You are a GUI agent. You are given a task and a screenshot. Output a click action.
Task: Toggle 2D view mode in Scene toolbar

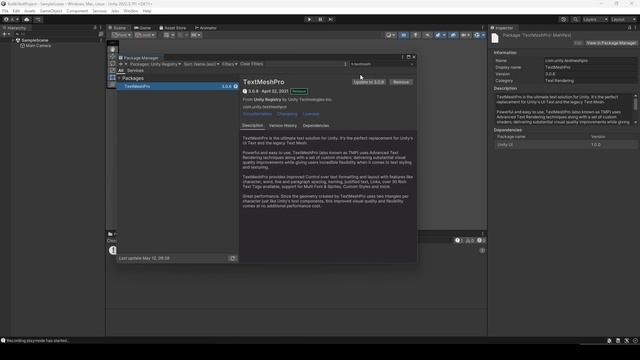pyautogui.click(x=404, y=35)
